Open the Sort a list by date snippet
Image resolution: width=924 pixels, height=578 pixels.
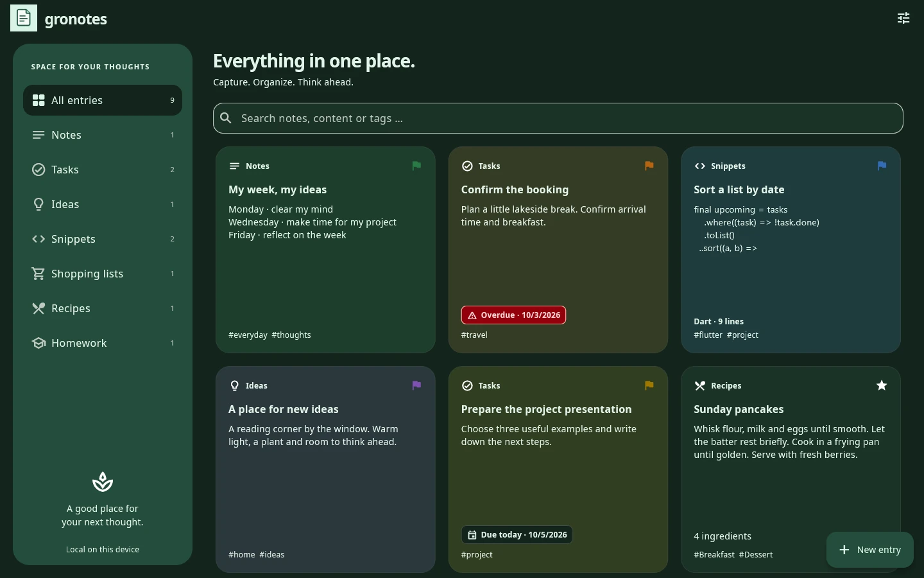(x=791, y=250)
